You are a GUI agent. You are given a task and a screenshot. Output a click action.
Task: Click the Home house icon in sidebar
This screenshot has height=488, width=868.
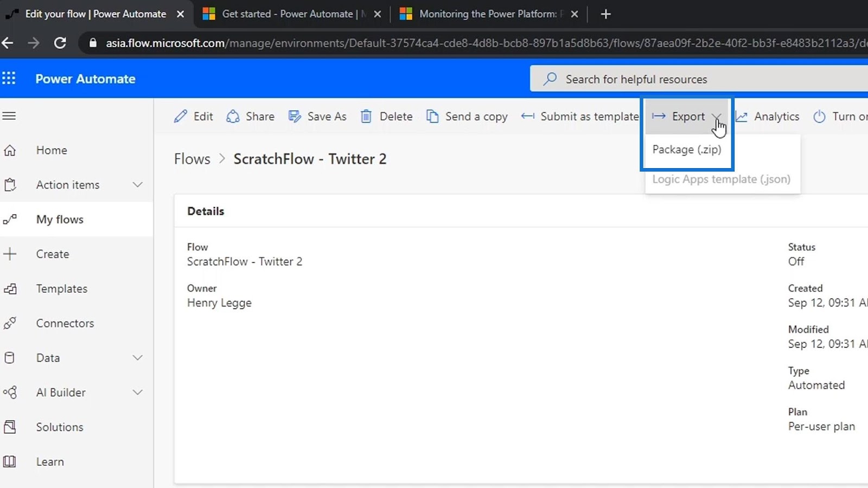10,150
